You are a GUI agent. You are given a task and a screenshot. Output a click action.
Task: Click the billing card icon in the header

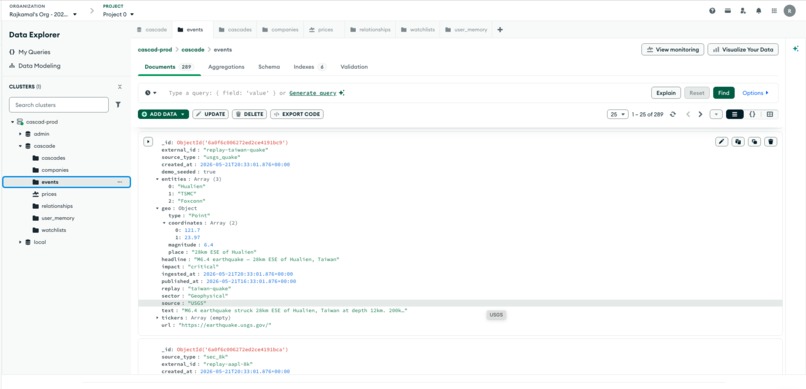727,11
